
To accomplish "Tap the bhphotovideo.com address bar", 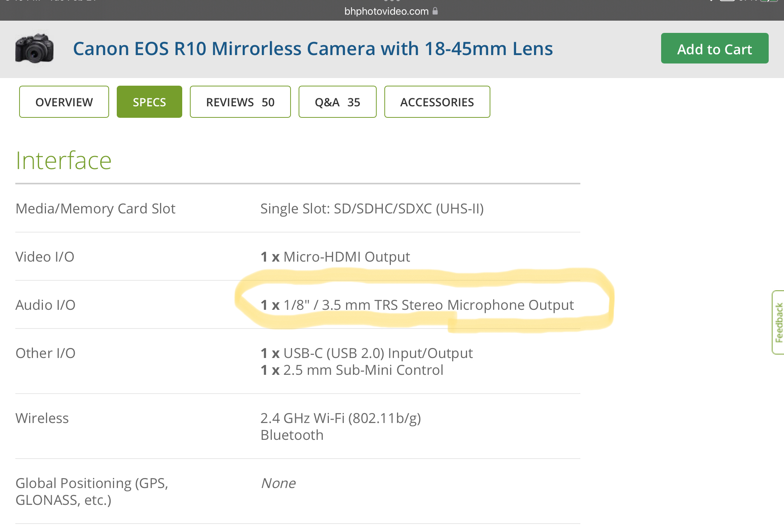I will click(387, 11).
